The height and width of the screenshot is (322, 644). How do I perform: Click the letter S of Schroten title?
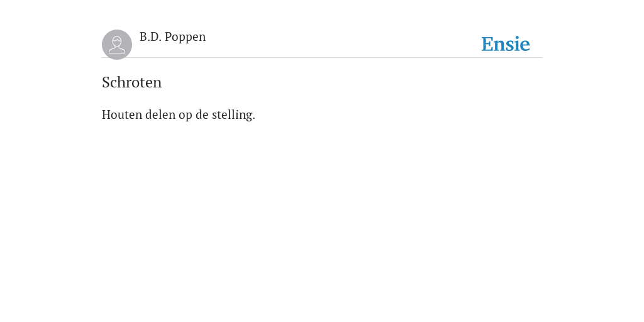[106, 82]
